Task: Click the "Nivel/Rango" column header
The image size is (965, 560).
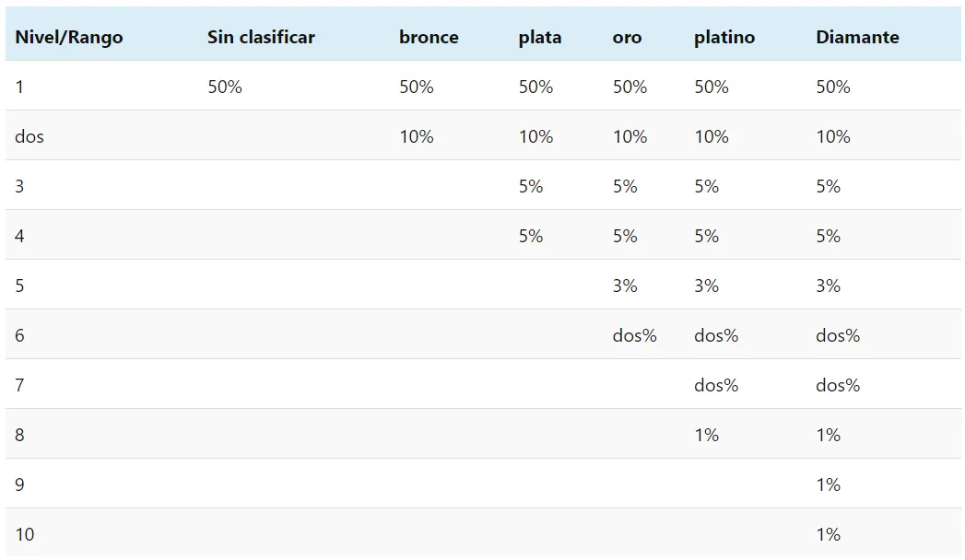Action: (x=69, y=38)
